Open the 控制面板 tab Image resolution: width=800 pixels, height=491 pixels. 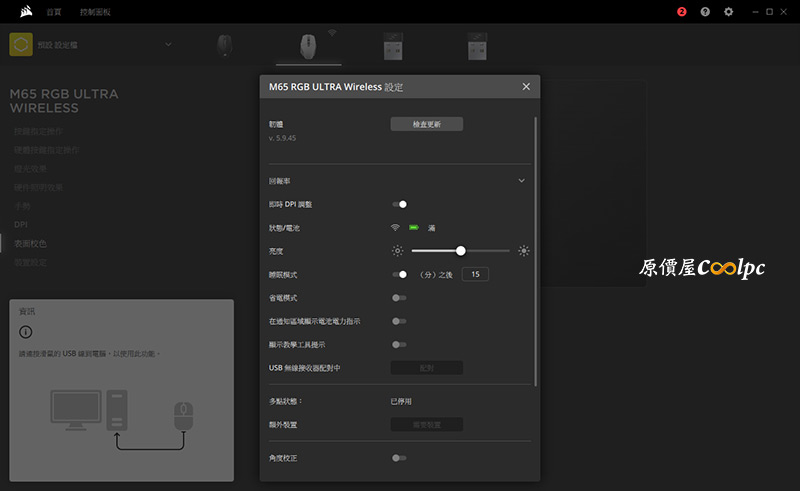click(95, 12)
